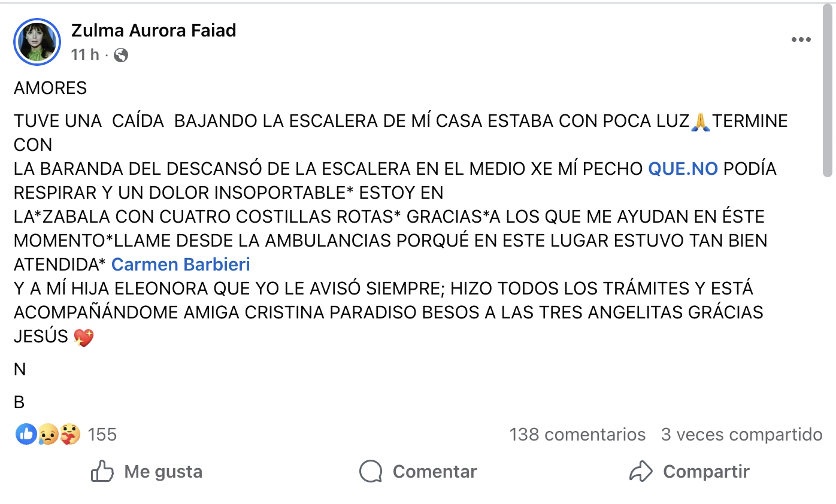Click the Me gusta thumbs-up outline icon
The image size is (836, 504).
tap(102, 472)
